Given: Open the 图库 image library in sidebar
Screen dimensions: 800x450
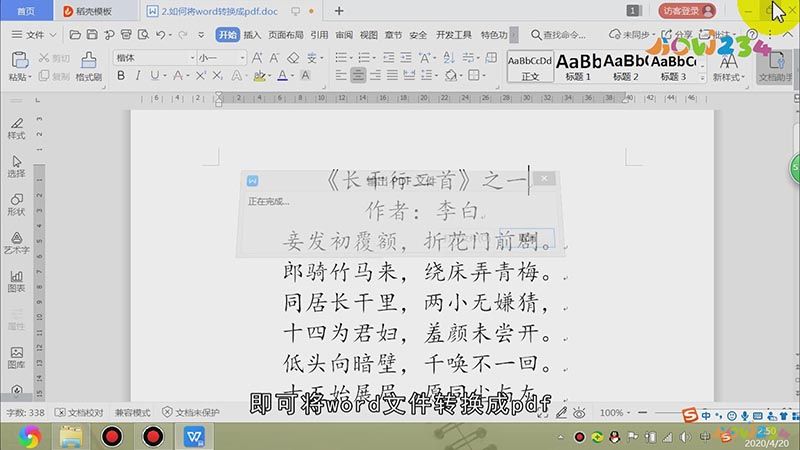Looking at the screenshot, I should tap(16, 358).
